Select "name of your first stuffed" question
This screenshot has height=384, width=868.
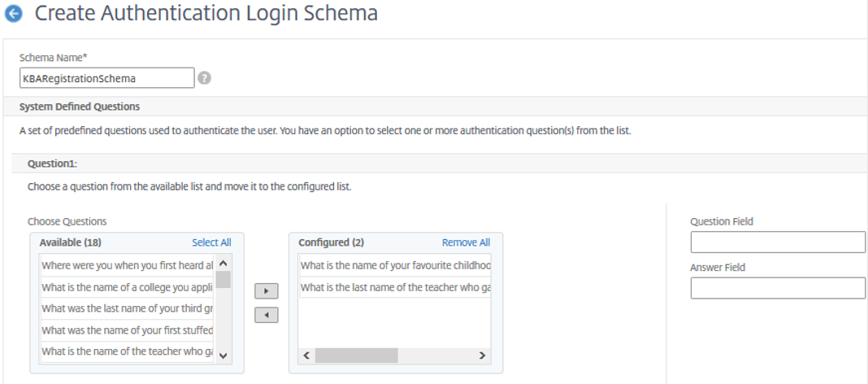pos(128,330)
